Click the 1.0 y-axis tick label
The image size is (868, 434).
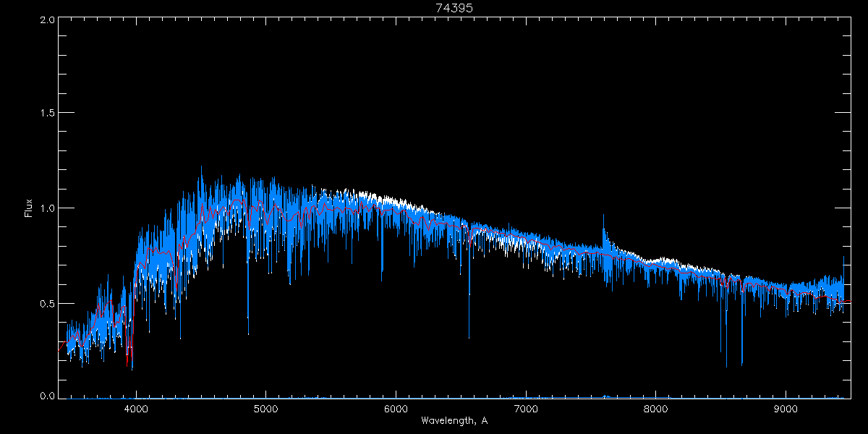pyautogui.click(x=47, y=208)
